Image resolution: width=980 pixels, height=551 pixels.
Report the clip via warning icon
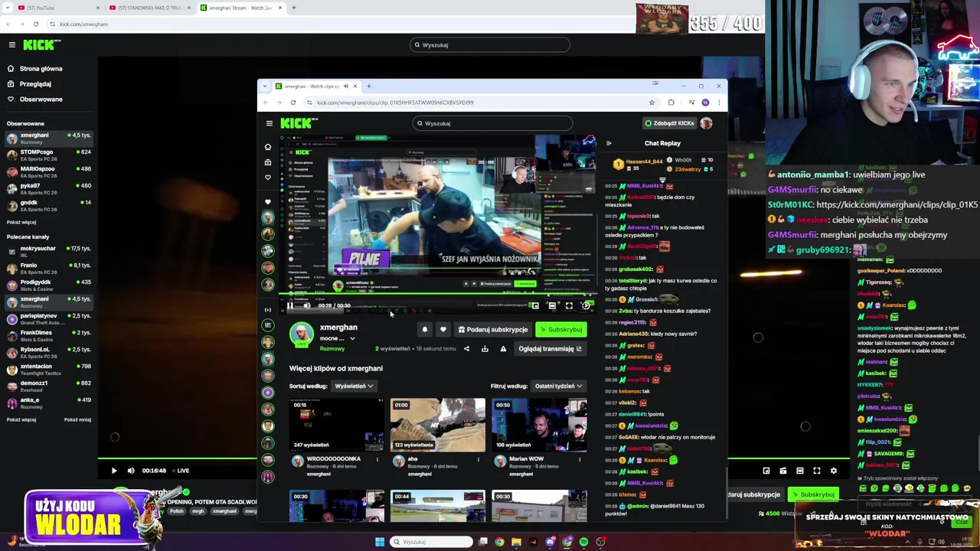pyautogui.click(x=503, y=349)
